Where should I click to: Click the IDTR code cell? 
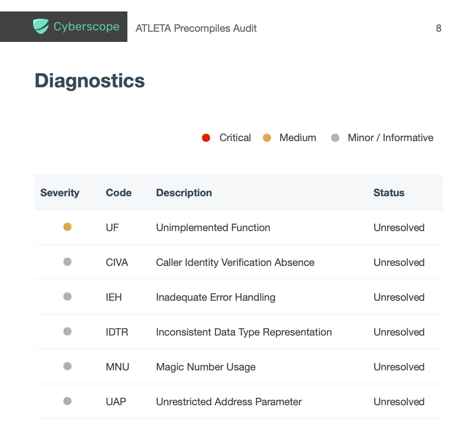(117, 332)
